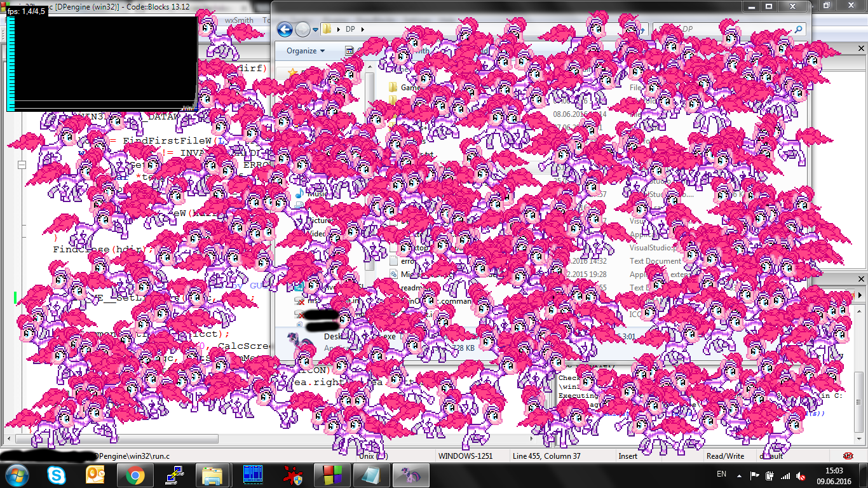Open the clock showing 15:03

pyautogui.click(x=835, y=475)
